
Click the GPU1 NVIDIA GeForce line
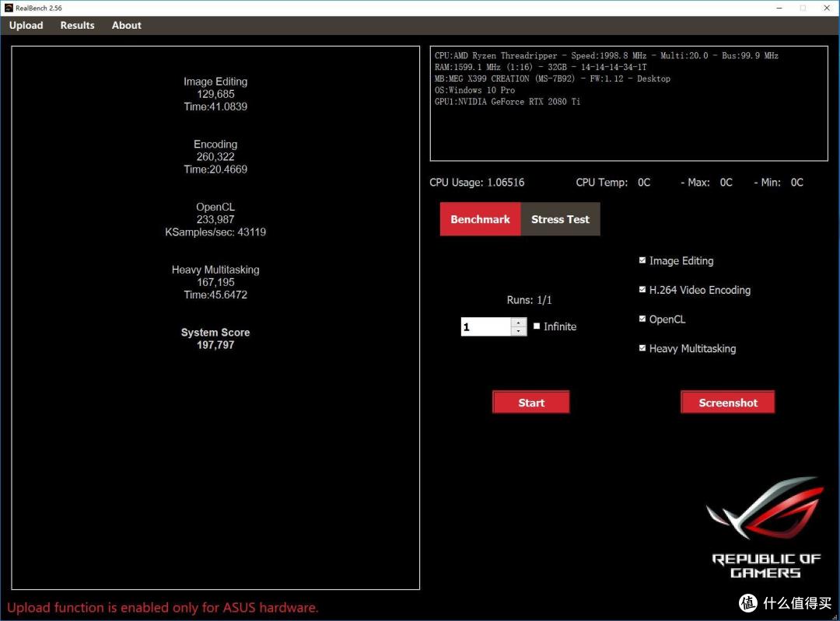click(507, 102)
